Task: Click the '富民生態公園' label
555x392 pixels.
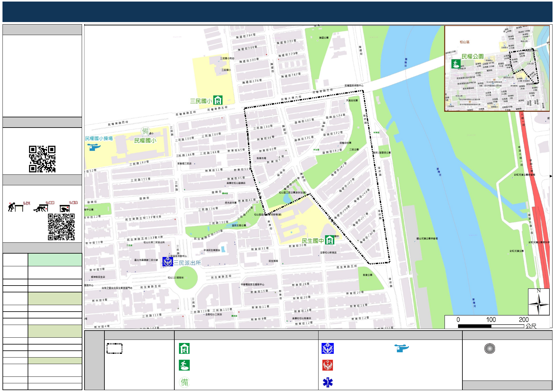Action: [x=239, y=225]
